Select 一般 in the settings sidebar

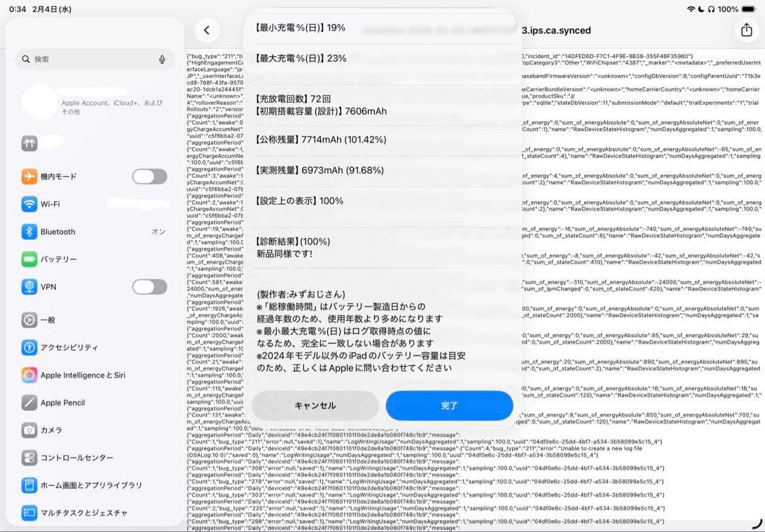pos(30,319)
